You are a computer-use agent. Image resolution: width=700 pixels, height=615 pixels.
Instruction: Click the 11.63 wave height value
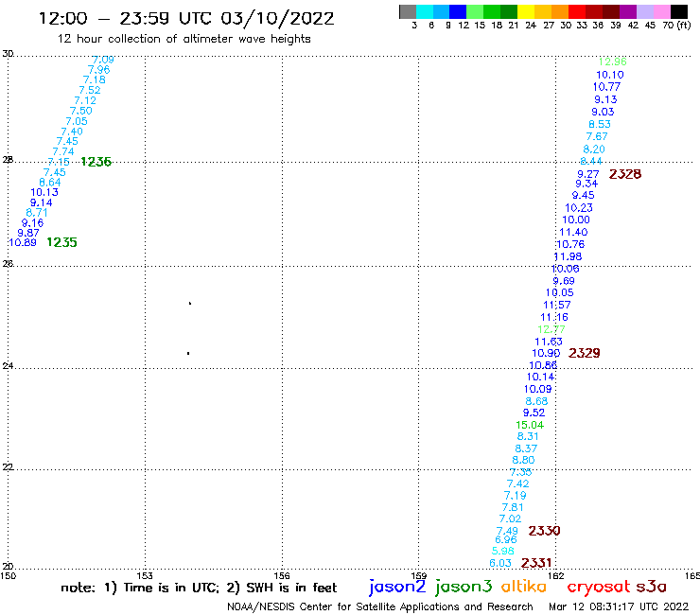pos(549,343)
